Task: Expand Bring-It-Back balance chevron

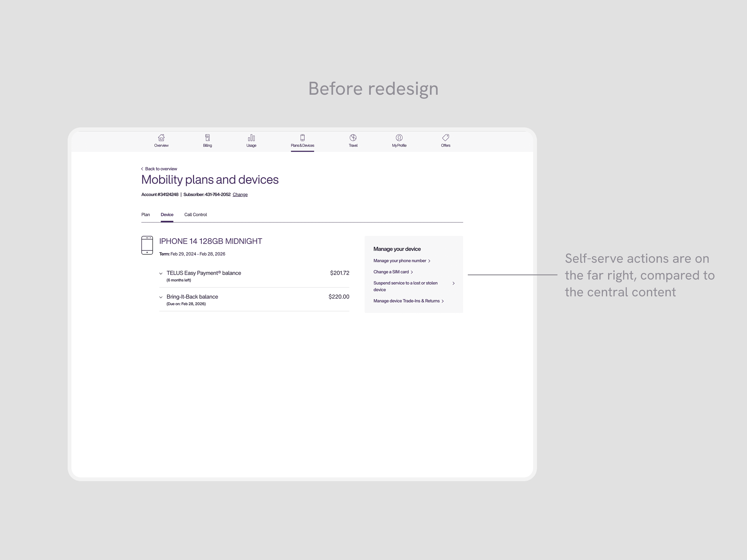Action: (x=161, y=297)
